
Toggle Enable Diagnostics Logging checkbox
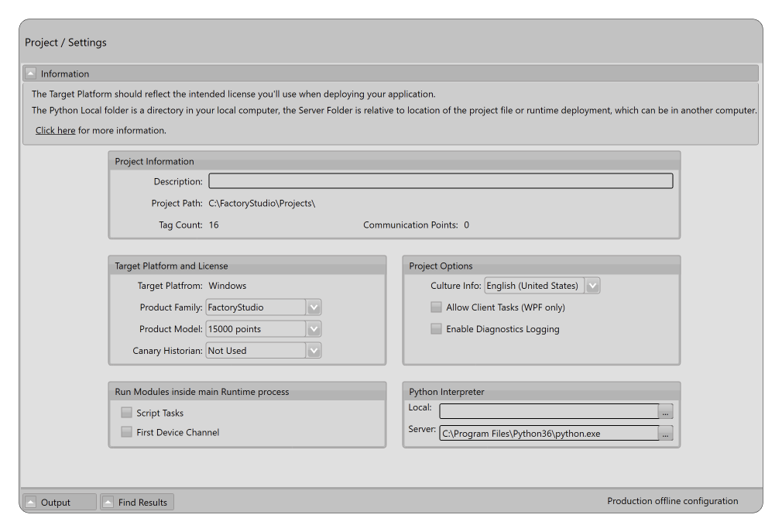[x=437, y=329]
